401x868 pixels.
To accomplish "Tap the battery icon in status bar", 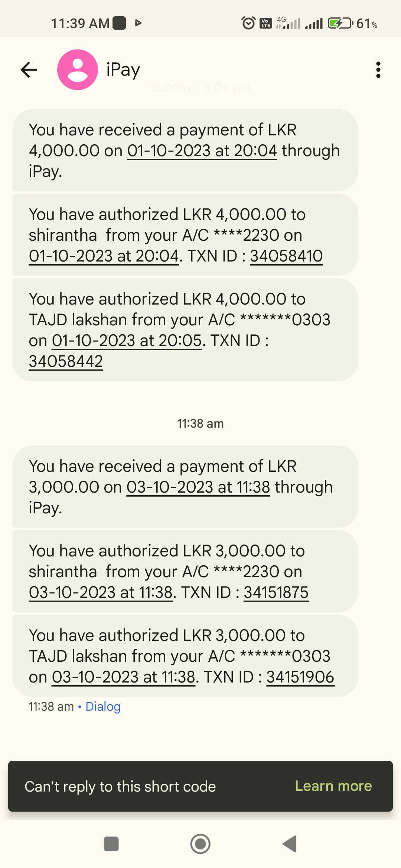I will pyautogui.click(x=340, y=23).
